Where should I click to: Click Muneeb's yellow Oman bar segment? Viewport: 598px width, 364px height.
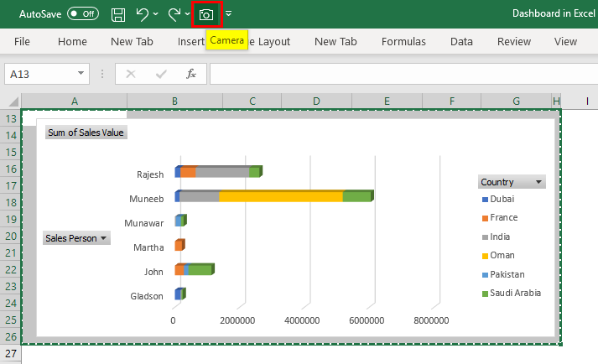pyautogui.click(x=281, y=196)
